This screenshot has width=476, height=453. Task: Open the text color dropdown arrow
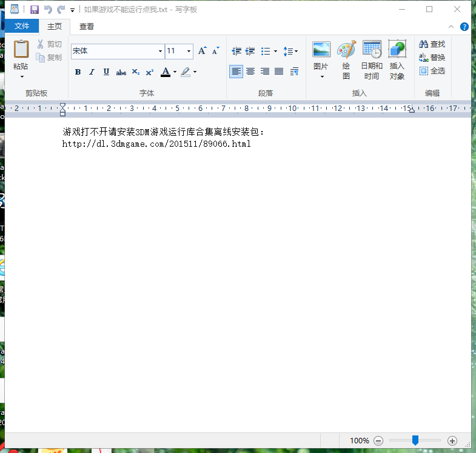175,72
